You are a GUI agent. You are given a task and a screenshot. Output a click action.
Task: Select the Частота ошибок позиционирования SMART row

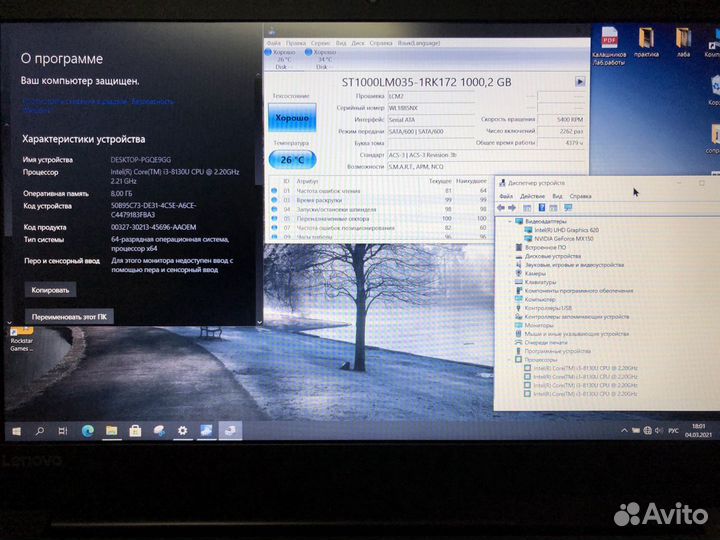378,228
